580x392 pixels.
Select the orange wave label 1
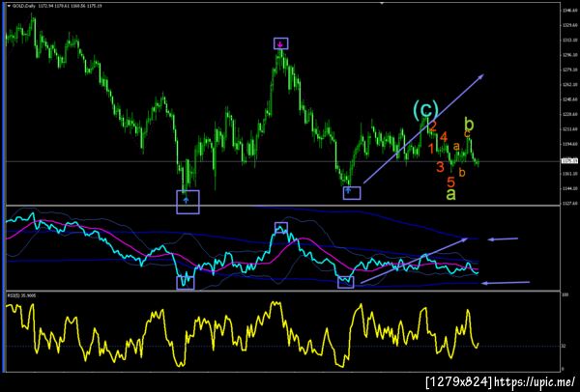click(431, 149)
